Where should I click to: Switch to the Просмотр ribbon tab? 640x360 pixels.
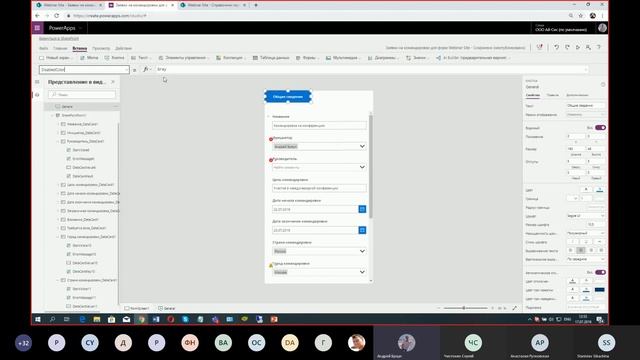pos(101,48)
